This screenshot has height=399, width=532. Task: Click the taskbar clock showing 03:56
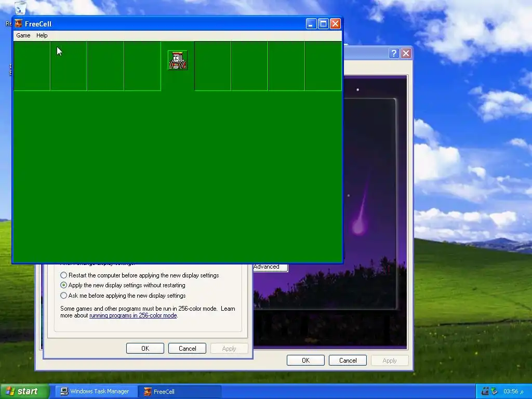point(513,391)
